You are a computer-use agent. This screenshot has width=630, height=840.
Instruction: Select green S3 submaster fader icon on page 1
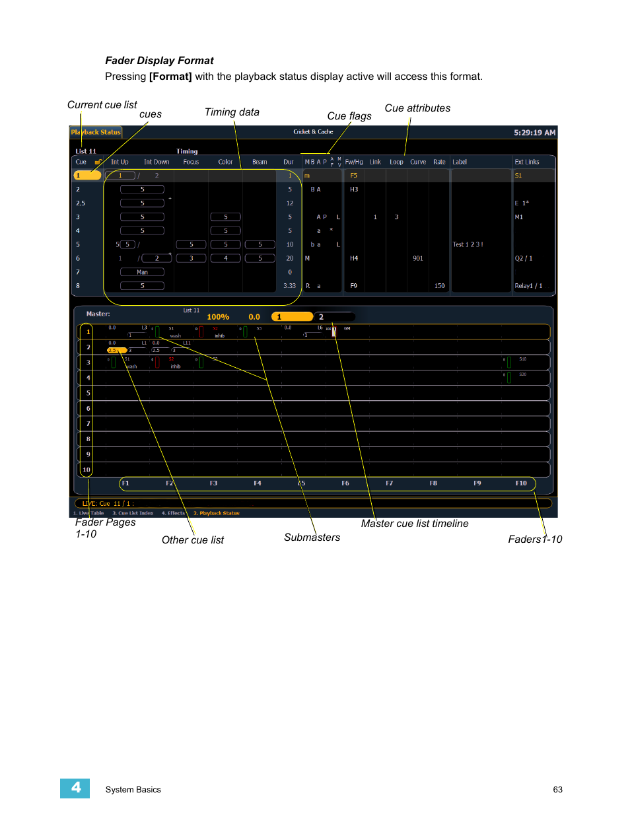coord(245,332)
